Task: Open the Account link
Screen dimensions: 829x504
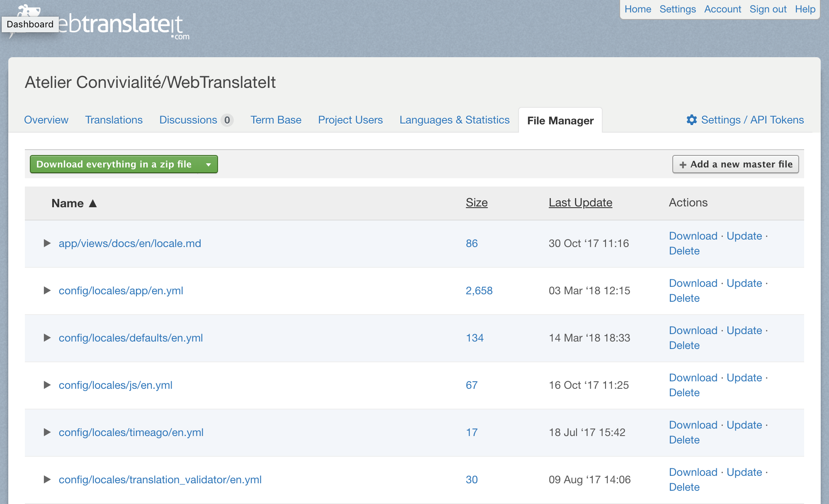Action: [x=722, y=9]
